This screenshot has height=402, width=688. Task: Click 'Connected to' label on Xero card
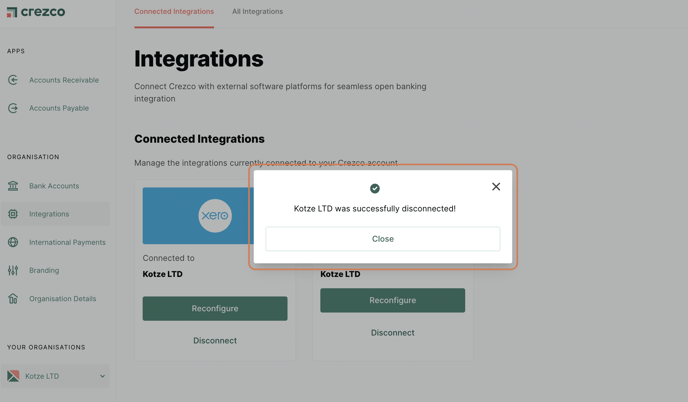[x=168, y=258]
